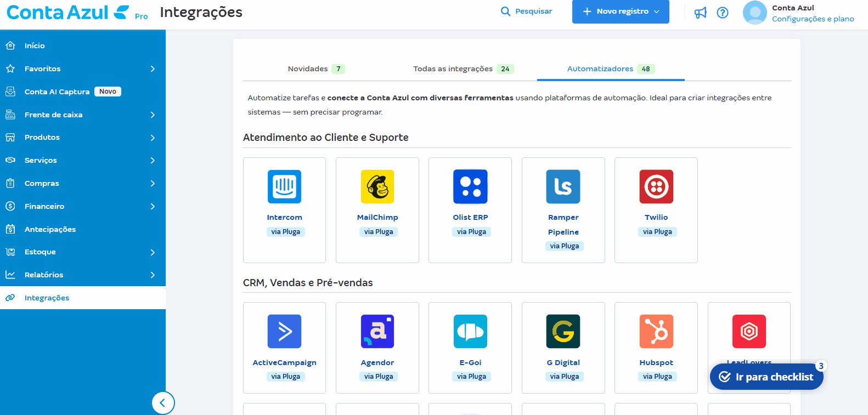The width and height of the screenshot is (868, 415).
Task: Open the MailChimp integration logo
Action: [377, 186]
